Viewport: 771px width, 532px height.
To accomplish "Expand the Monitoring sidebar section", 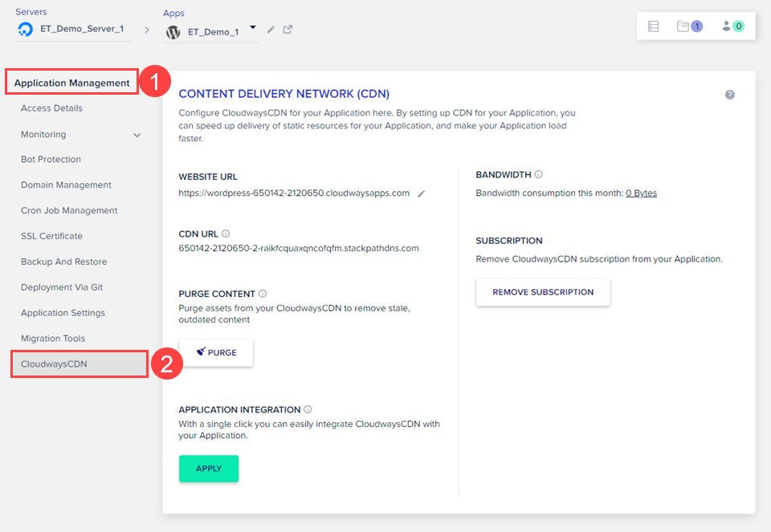I will click(x=137, y=135).
